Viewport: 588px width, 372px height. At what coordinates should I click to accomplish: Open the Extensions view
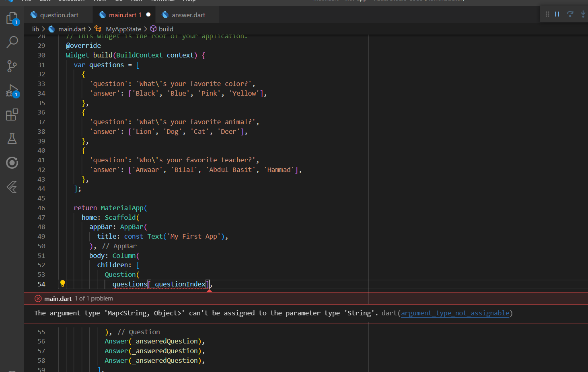coord(12,114)
